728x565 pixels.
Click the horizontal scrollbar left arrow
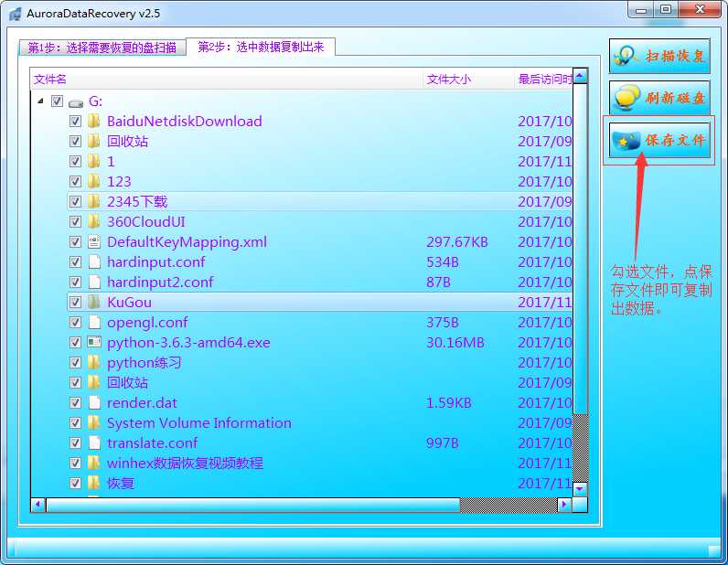pyautogui.click(x=38, y=505)
